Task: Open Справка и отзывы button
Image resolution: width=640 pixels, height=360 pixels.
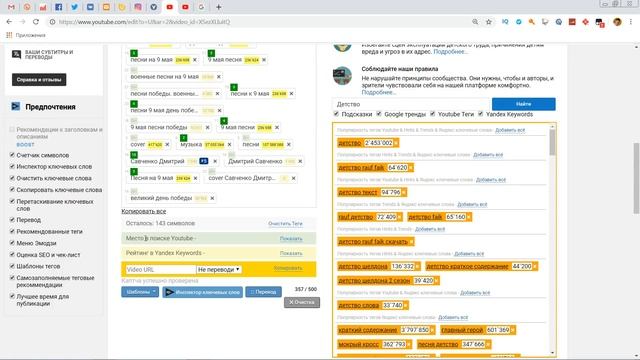Action: (x=39, y=80)
